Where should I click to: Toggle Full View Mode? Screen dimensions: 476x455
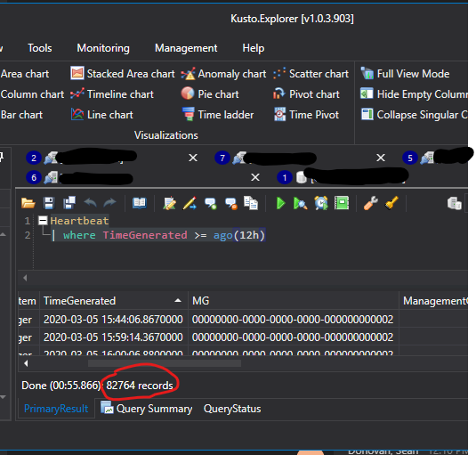(405, 74)
